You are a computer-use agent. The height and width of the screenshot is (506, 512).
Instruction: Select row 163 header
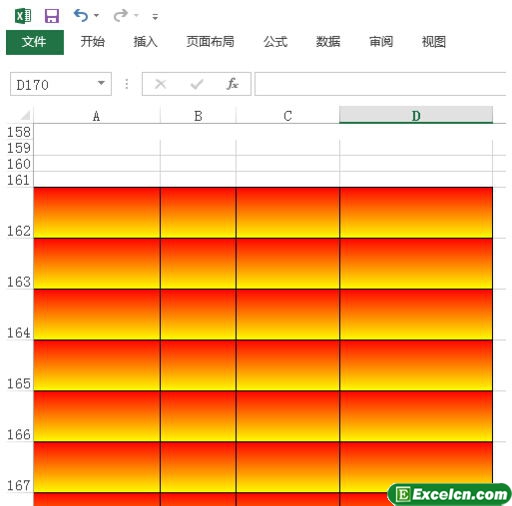19,264
